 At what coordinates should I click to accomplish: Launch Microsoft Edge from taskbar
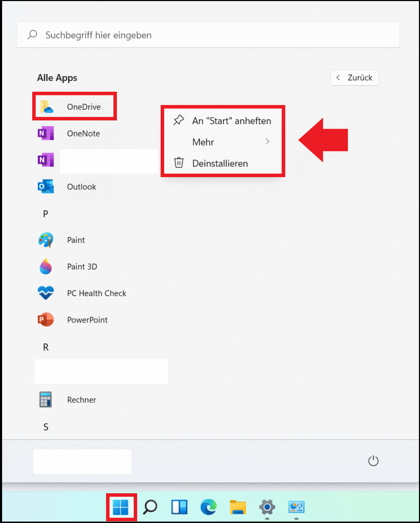click(x=209, y=507)
